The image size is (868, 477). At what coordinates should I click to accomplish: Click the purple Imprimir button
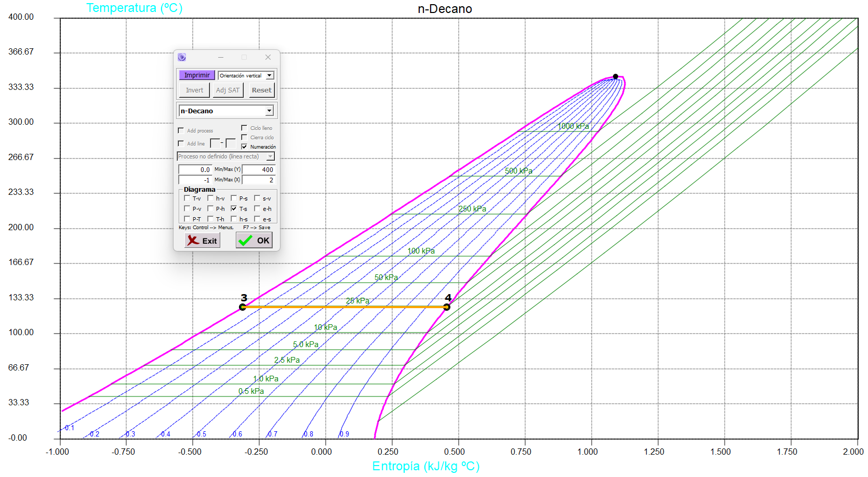pos(197,75)
